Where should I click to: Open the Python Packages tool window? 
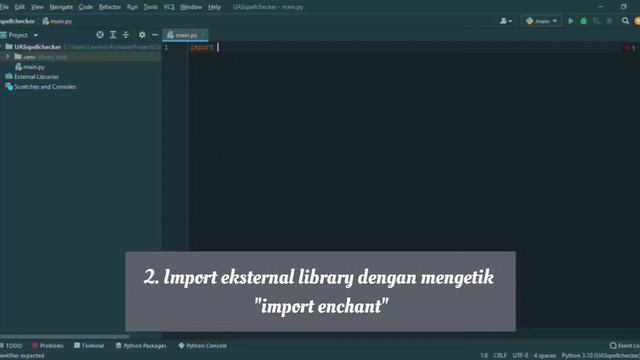point(141,346)
